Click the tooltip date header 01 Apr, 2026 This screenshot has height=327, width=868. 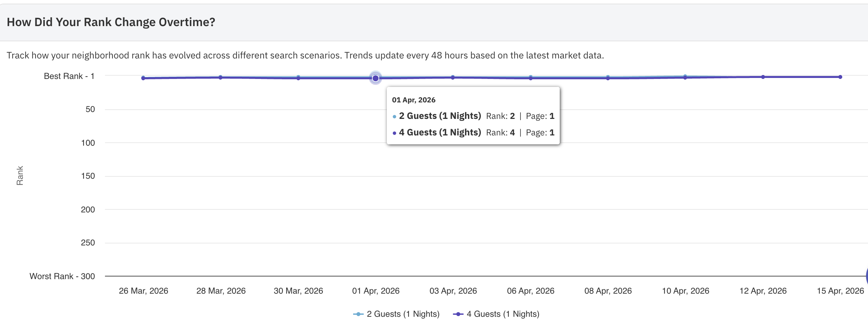[414, 100]
